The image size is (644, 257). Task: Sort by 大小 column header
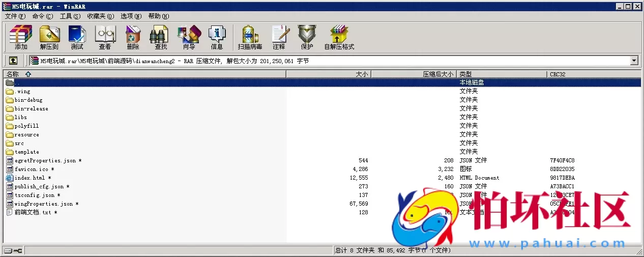[329, 74]
